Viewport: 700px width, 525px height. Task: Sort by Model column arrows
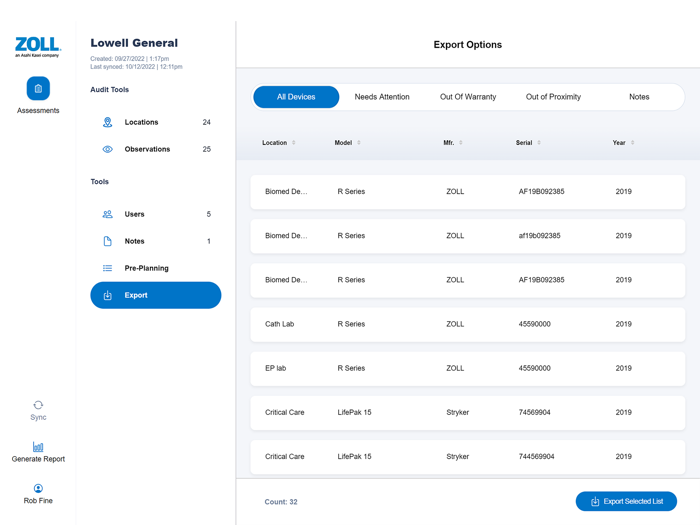(x=359, y=143)
